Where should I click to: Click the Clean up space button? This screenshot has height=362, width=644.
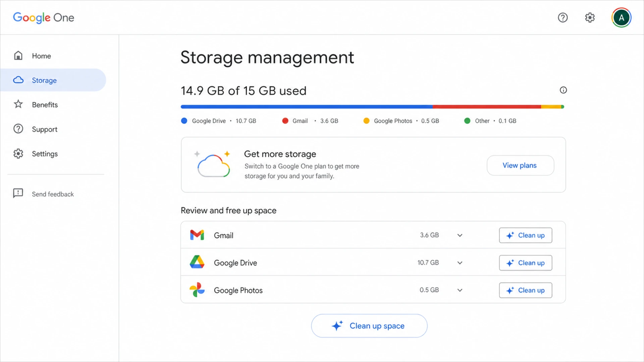[x=369, y=326]
